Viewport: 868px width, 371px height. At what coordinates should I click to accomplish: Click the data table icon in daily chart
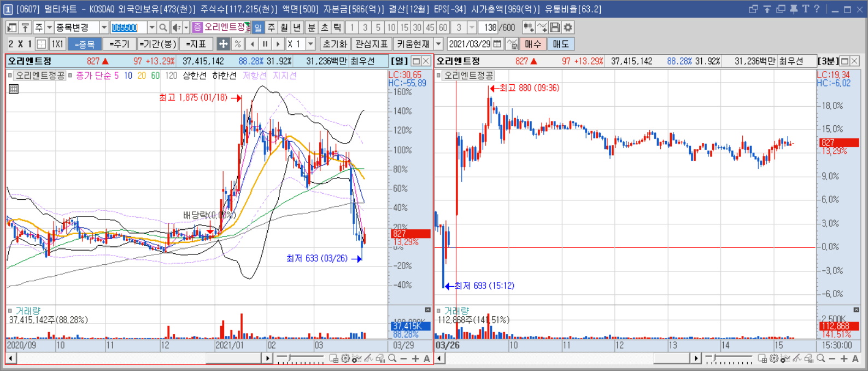(14, 89)
